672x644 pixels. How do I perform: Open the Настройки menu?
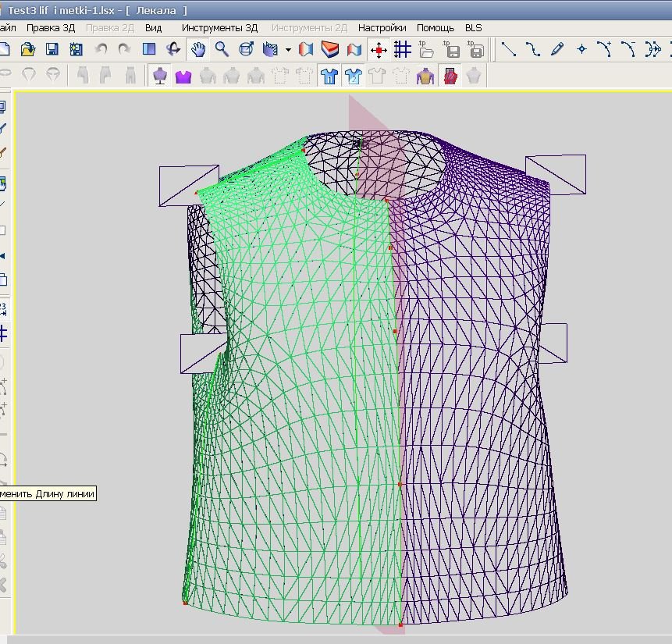(382, 27)
